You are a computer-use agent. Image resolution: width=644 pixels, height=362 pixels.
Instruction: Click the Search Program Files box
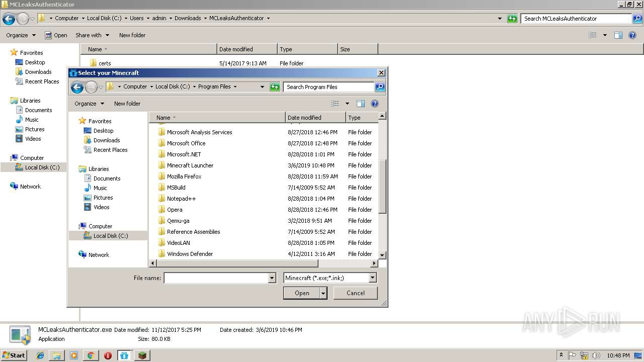point(329,87)
